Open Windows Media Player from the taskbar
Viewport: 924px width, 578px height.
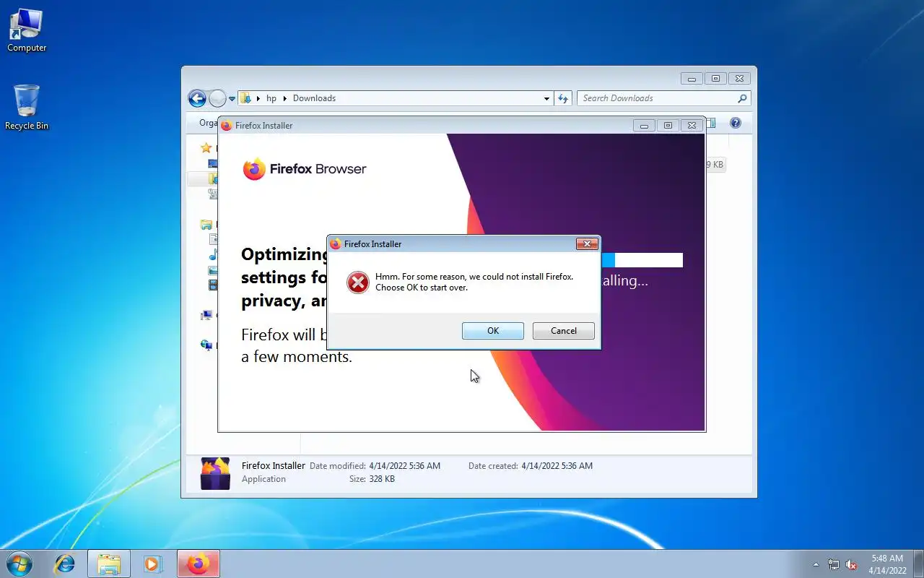152,564
